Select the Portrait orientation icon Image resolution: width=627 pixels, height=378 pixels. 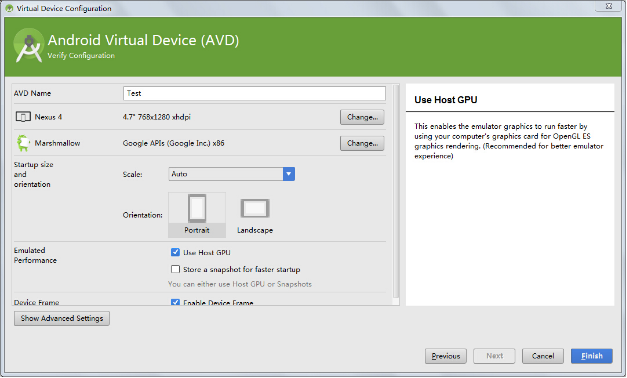click(x=197, y=208)
